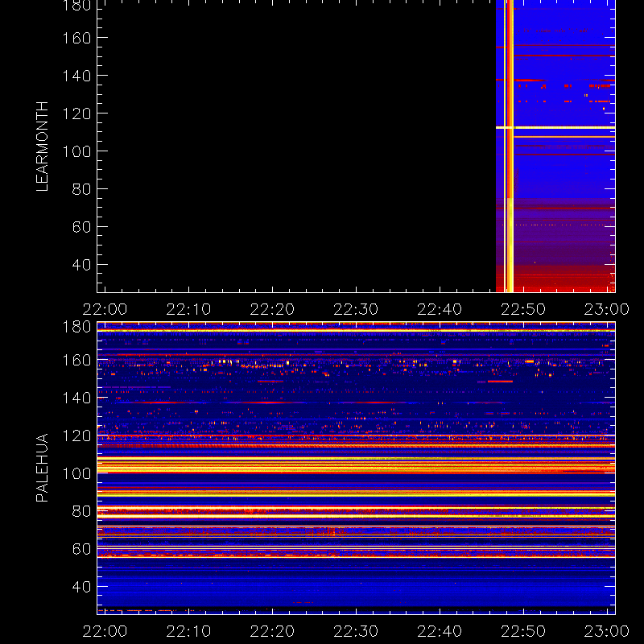
Task: Pick the 160 tick label on the Palehua plot
Action: (76, 360)
